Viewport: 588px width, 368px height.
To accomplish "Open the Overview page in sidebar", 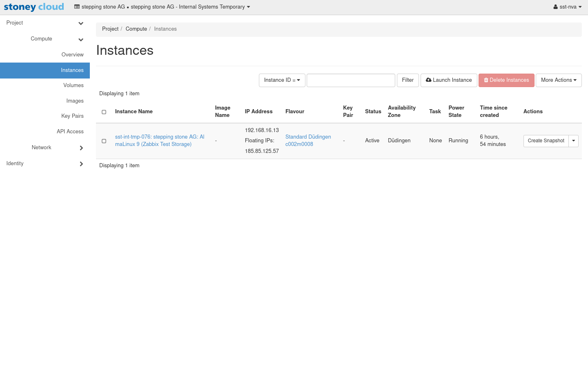I will [72, 55].
